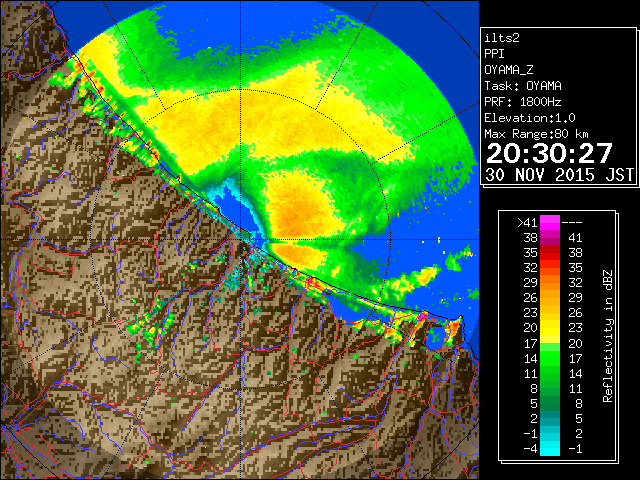Click the 'PRF: 1800Hz' value
This screenshot has height=480, width=640.
pyautogui.click(x=523, y=102)
